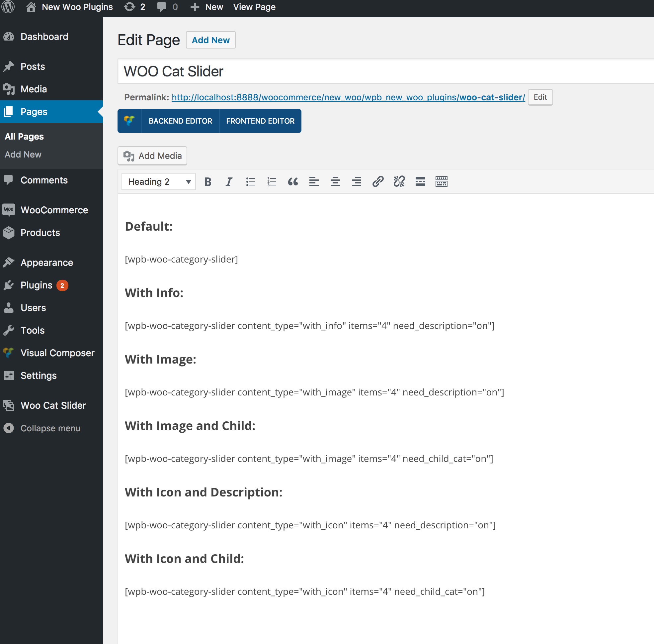Toggle the Backend Editor view
The image size is (654, 644).
click(180, 121)
